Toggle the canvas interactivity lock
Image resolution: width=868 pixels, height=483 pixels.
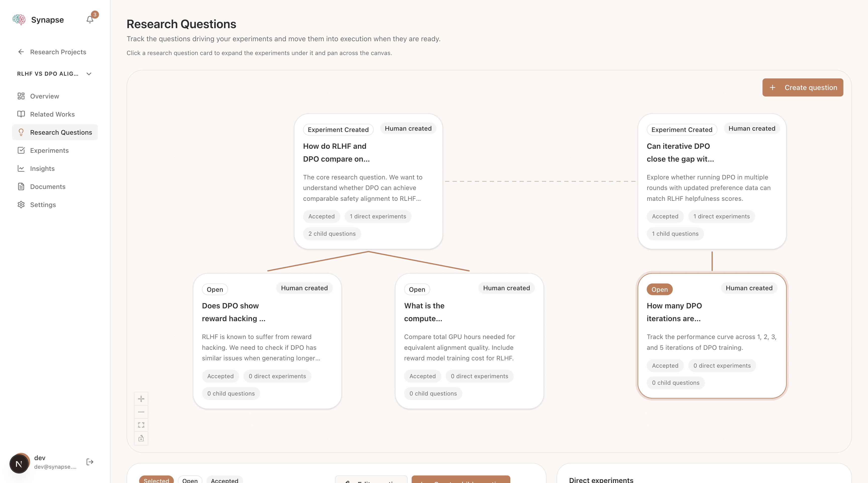point(141,438)
